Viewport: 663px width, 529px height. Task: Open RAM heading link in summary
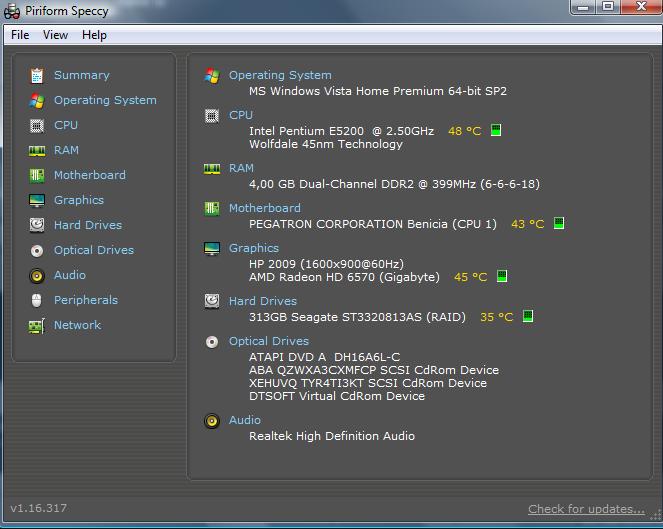pyautogui.click(x=241, y=168)
